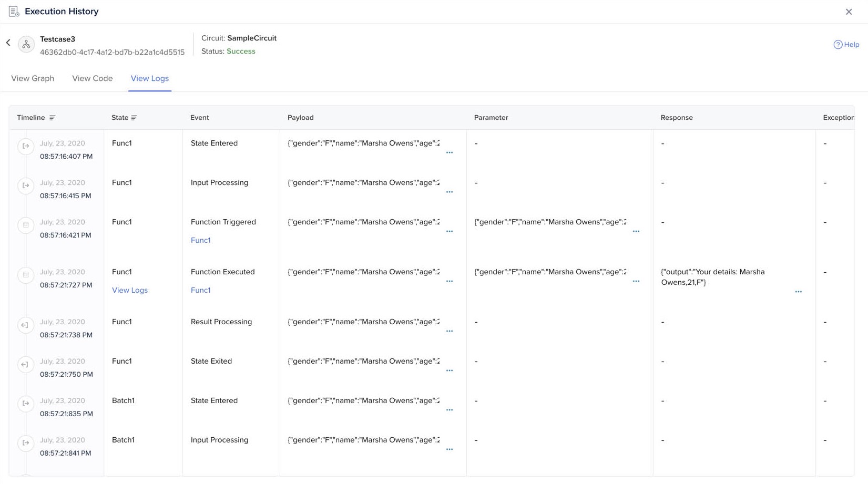The height and width of the screenshot is (484, 868).
Task: Expand payload of Func1 State Entered row
Action: 449,153
